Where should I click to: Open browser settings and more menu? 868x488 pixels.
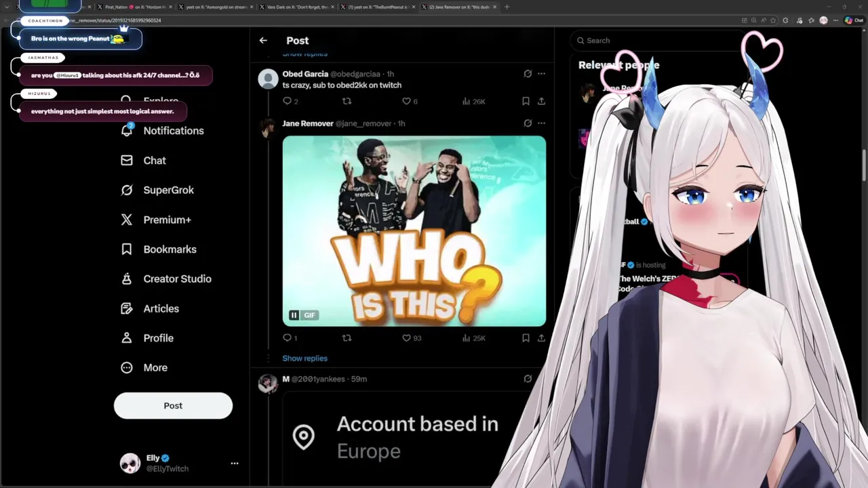(835, 20)
